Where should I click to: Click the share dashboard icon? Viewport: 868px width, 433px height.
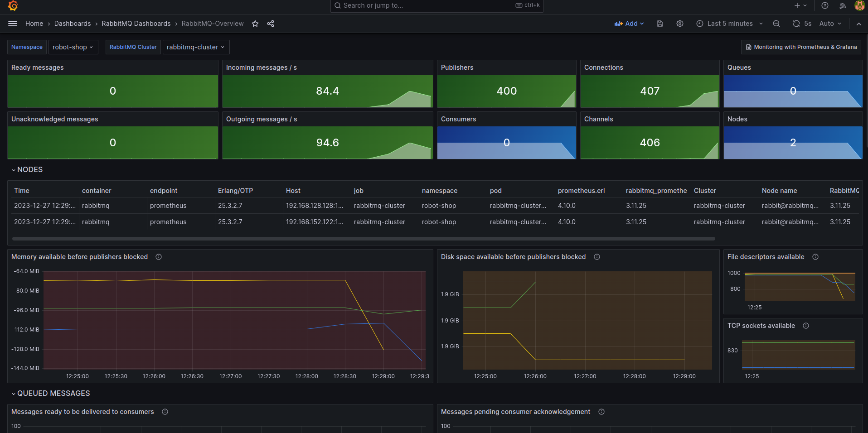click(271, 24)
